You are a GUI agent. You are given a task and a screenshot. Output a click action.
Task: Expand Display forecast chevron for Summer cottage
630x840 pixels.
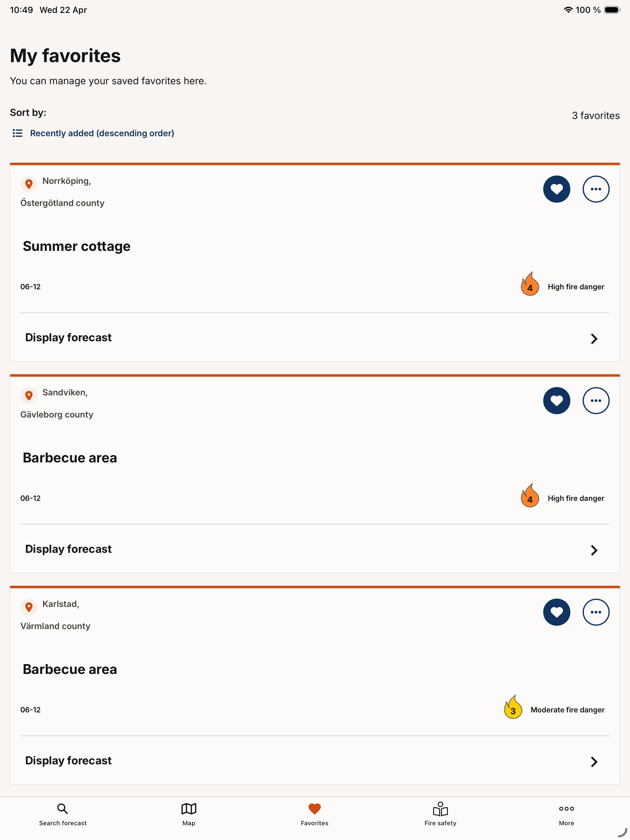point(594,338)
